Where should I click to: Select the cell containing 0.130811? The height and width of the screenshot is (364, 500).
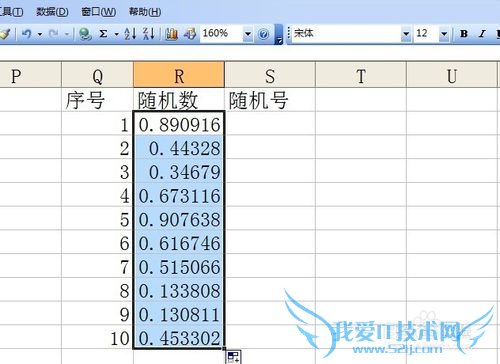tap(179, 313)
